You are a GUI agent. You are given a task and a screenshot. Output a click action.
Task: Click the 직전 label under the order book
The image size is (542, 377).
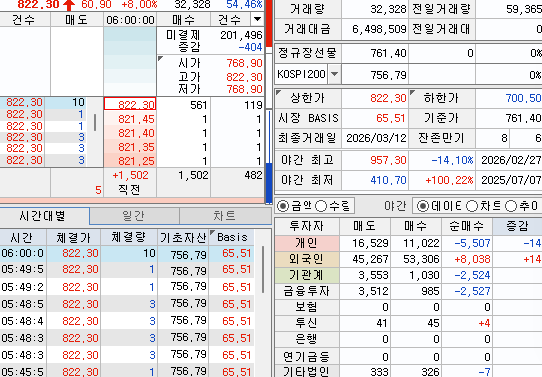[x=129, y=189]
